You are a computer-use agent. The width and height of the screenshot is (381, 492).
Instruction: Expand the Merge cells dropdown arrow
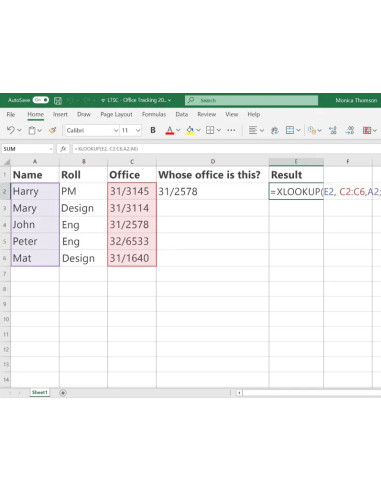click(x=298, y=130)
